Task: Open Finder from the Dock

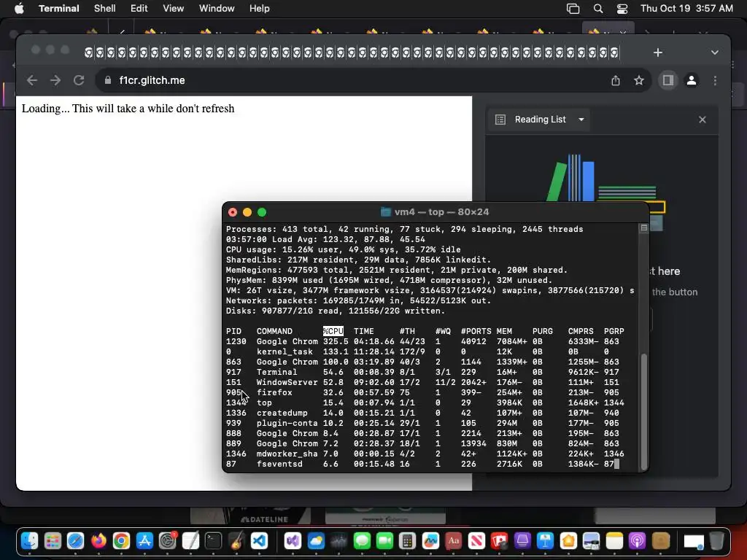Action: coord(29,542)
